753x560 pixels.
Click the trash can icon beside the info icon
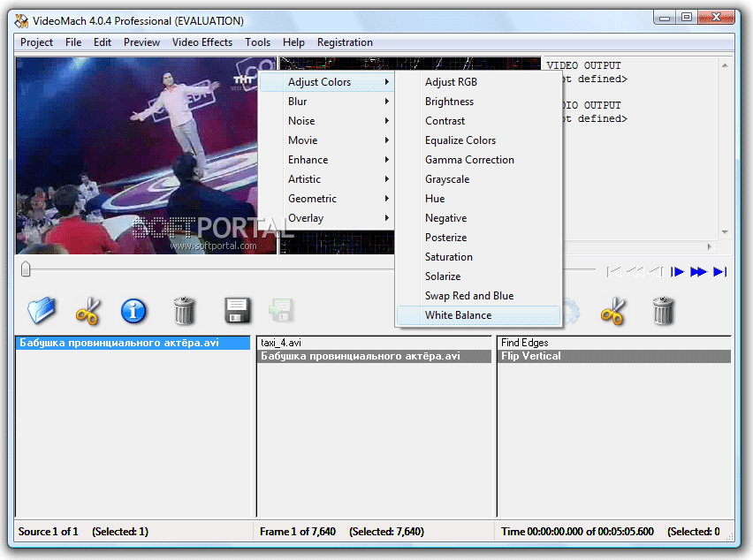[184, 311]
